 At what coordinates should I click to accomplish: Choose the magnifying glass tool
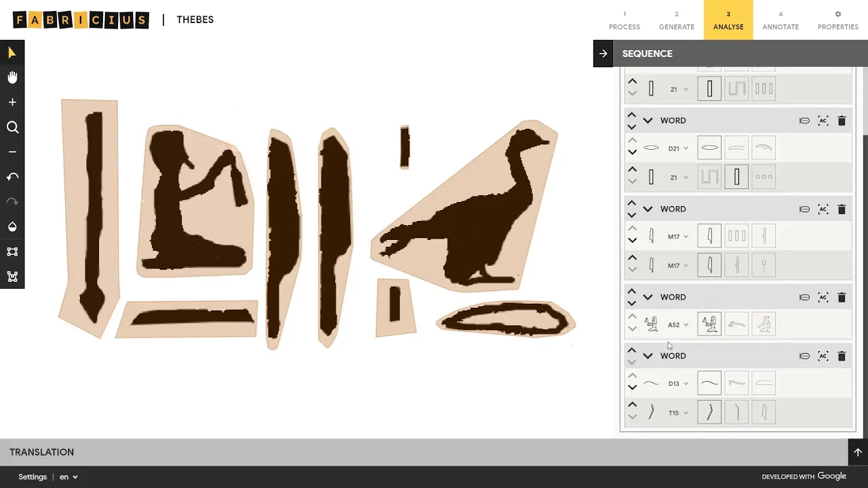[12, 127]
